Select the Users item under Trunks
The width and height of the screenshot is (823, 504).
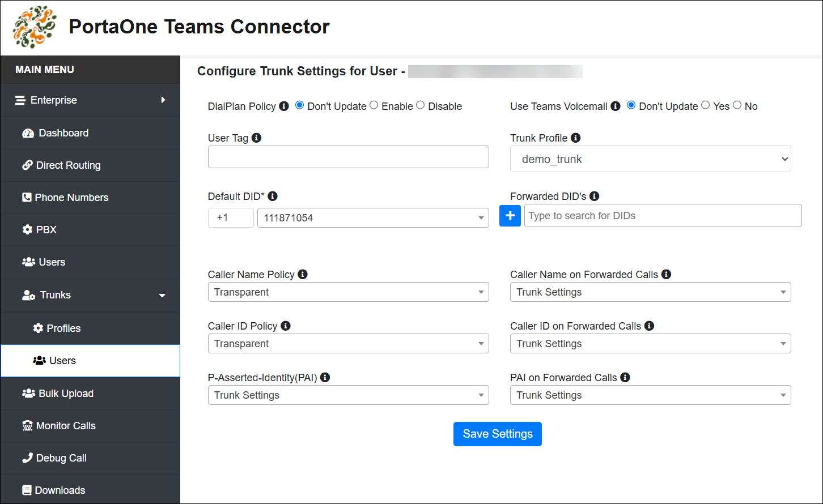[91, 361]
